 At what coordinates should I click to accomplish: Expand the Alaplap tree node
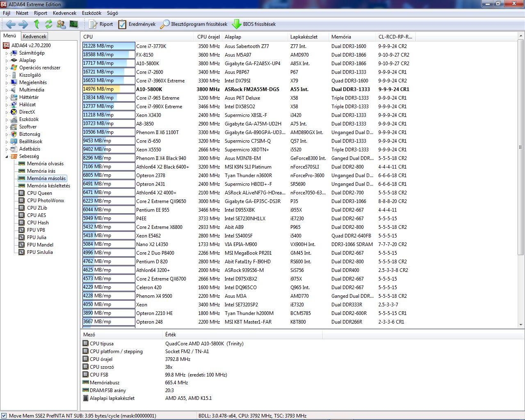tap(7, 61)
